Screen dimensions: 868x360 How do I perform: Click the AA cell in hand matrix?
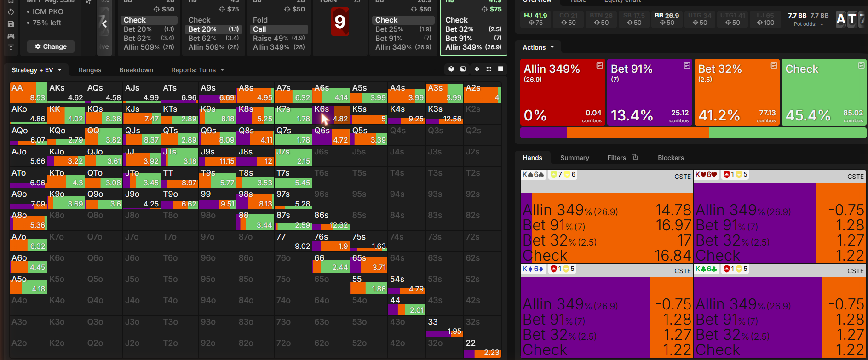point(28,92)
